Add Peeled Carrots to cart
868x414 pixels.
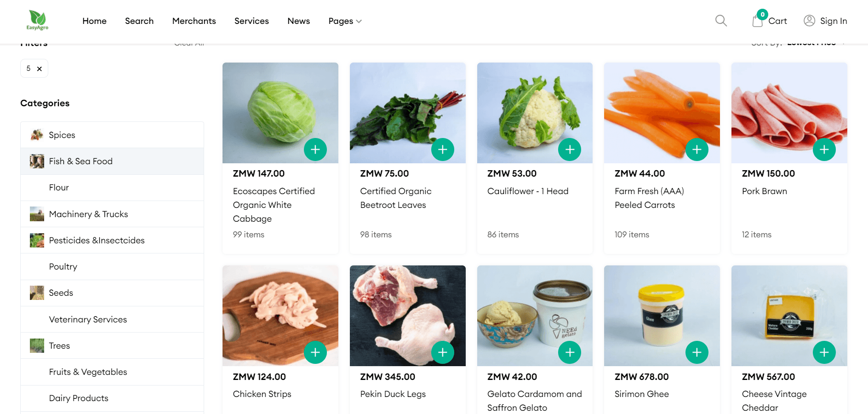tap(697, 149)
